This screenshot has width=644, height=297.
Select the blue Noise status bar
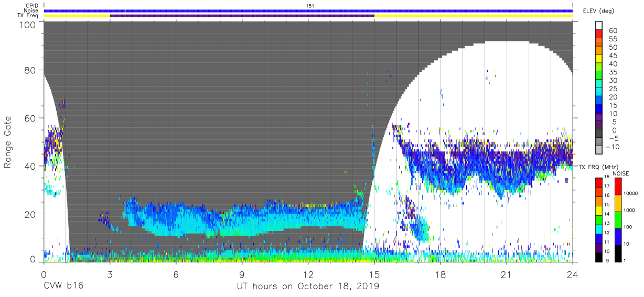coord(308,10)
